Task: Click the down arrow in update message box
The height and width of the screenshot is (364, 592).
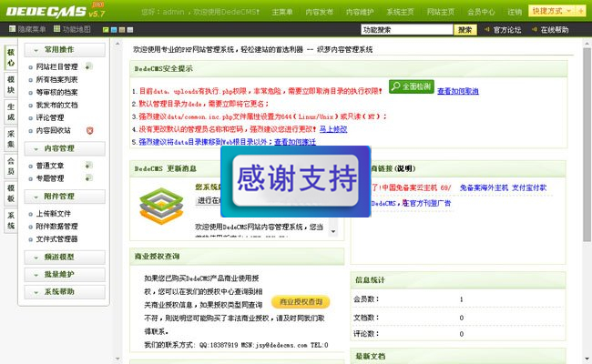Action: pos(333,232)
